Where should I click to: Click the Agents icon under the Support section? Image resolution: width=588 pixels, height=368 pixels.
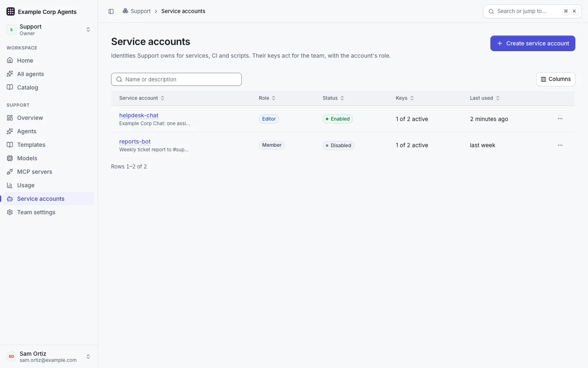point(10,131)
